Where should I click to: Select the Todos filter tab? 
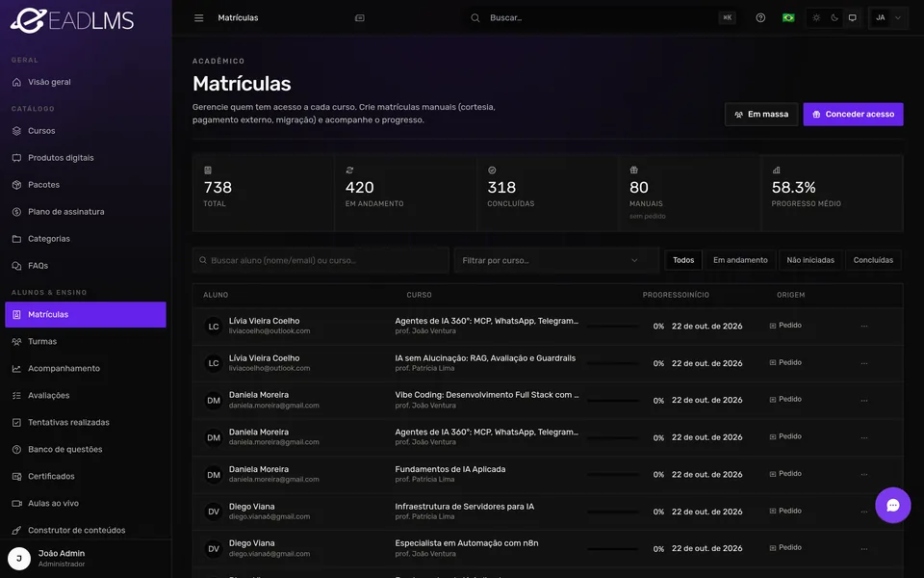coord(683,260)
